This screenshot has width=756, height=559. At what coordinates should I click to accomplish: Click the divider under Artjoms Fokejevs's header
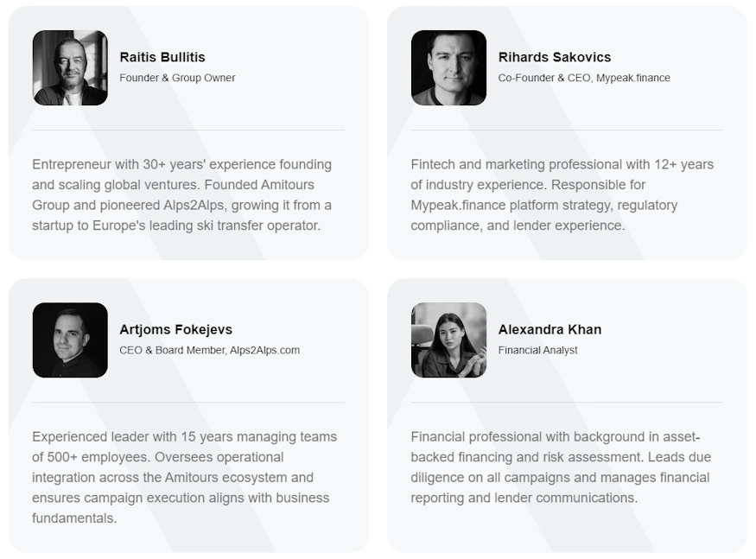(x=188, y=403)
